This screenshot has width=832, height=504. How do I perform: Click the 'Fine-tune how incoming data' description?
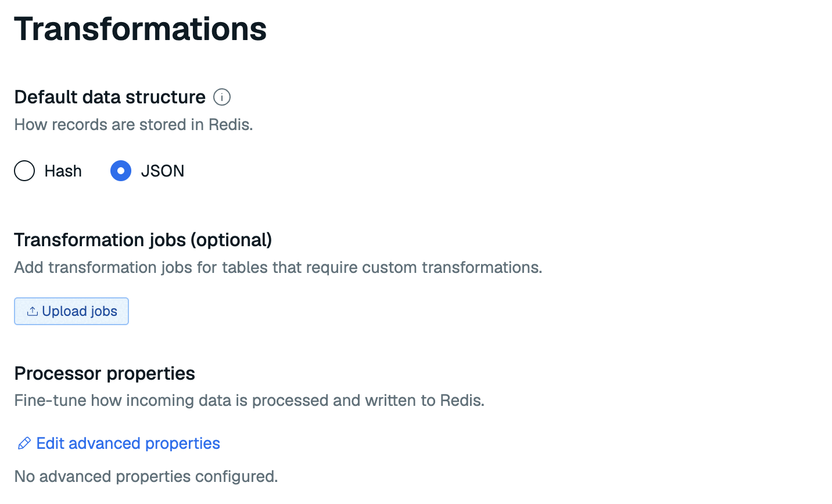(249, 401)
